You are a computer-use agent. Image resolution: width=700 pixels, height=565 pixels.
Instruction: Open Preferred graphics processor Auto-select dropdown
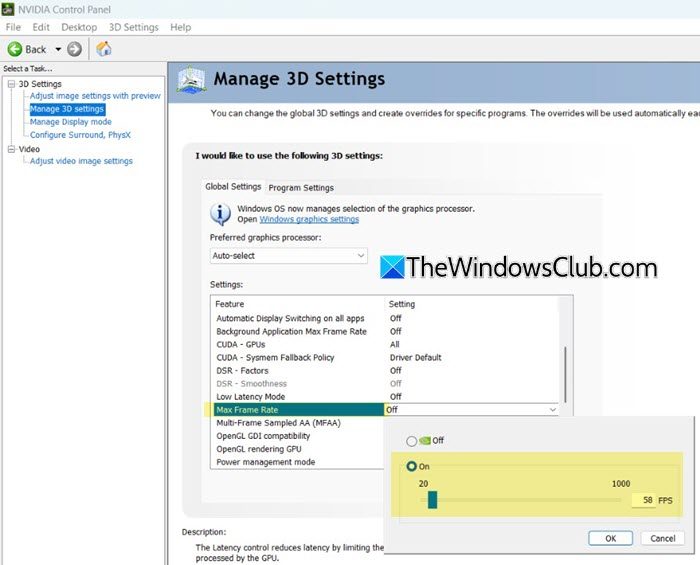[288, 256]
